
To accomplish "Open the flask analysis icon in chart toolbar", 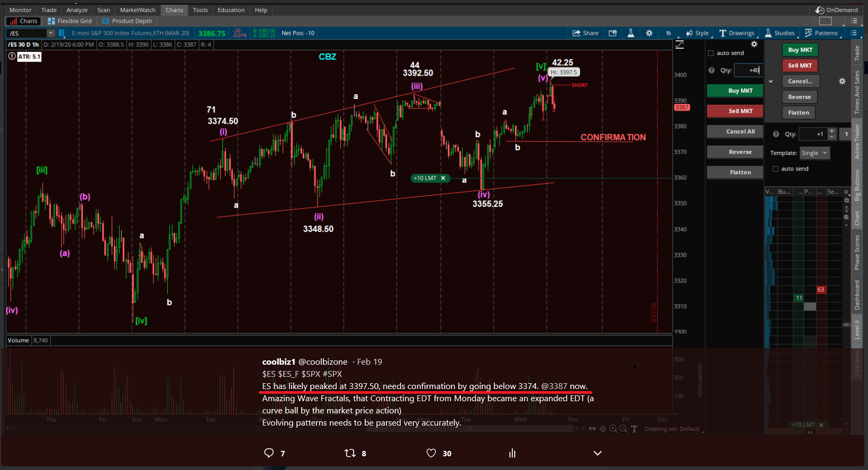I will (631, 33).
